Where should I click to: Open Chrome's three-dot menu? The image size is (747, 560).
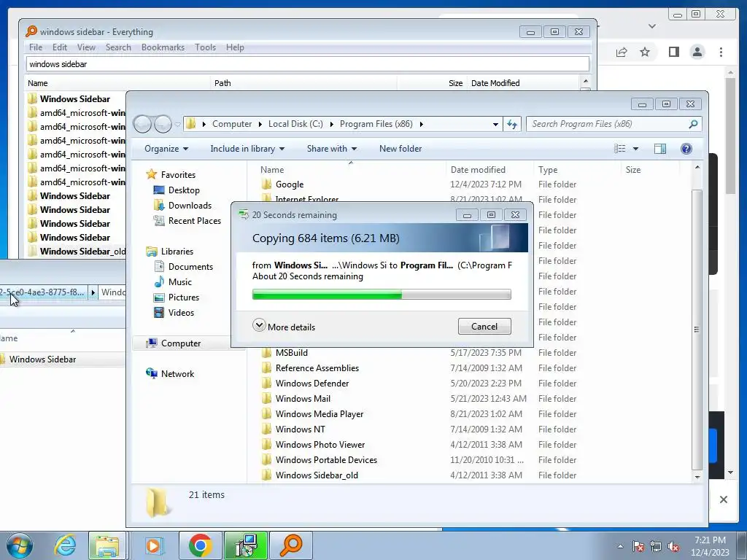tap(721, 52)
